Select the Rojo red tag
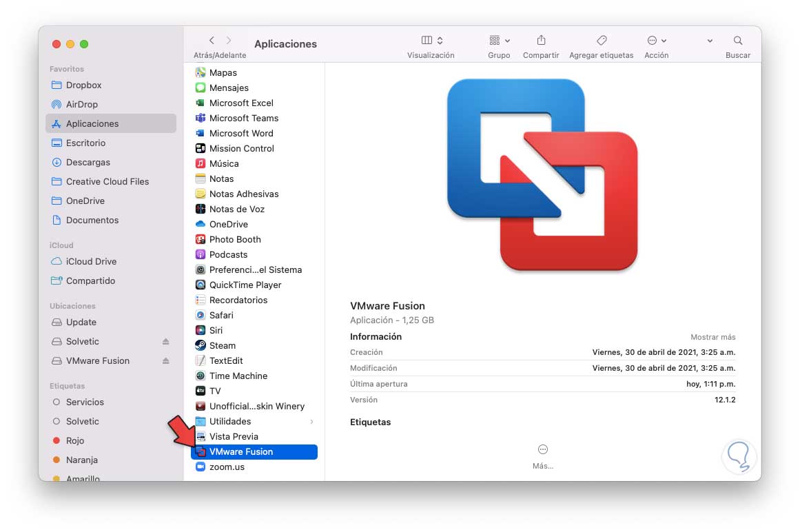The height and width of the screenshot is (532, 800). click(x=111, y=441)
